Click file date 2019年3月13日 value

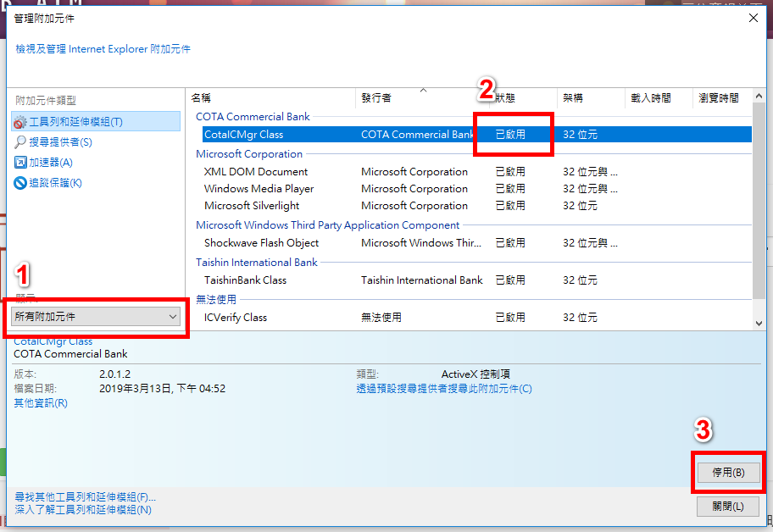coord(162,389)
